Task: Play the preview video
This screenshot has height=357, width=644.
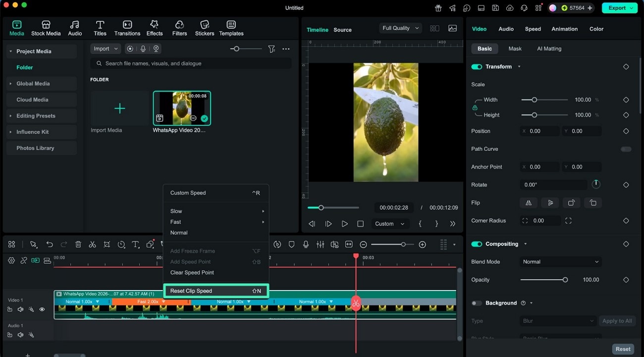Action: (344, 224)
